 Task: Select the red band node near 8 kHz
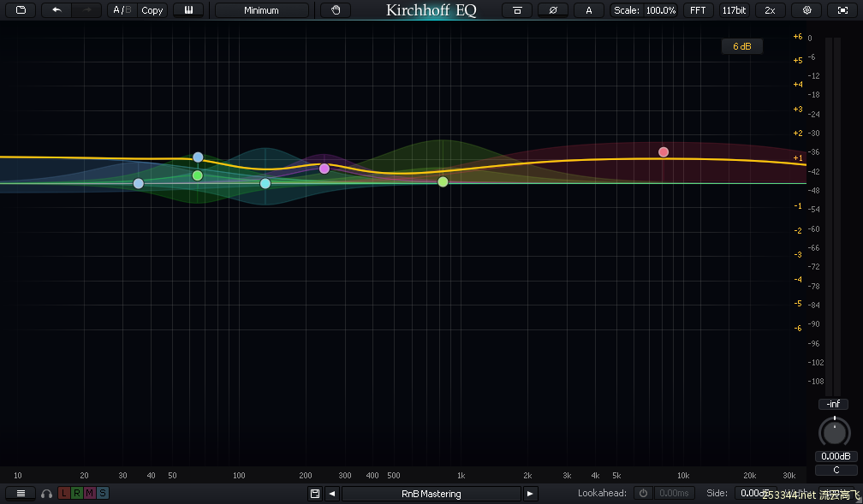tap(664, 151)
